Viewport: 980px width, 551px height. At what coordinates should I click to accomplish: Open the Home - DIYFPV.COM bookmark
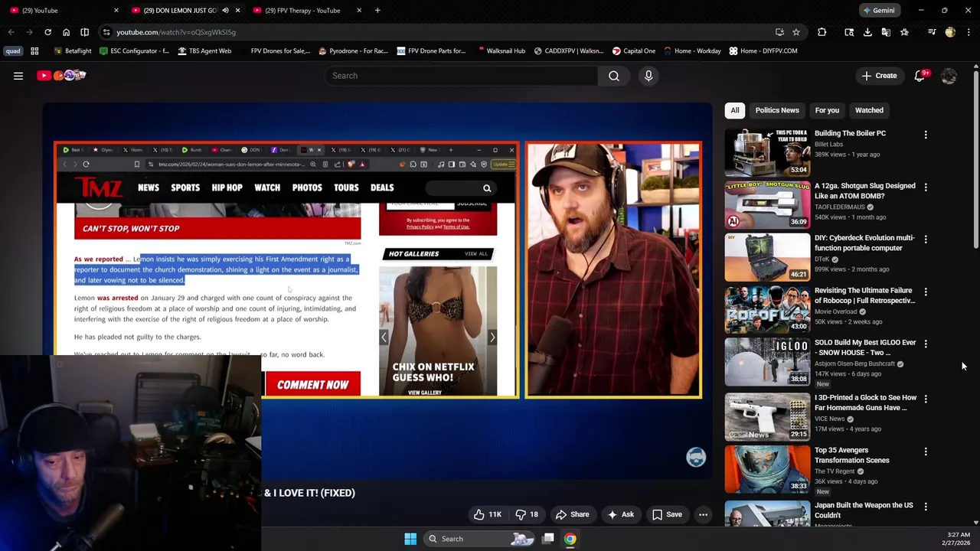pyautogui.click(x=763, y=51)
